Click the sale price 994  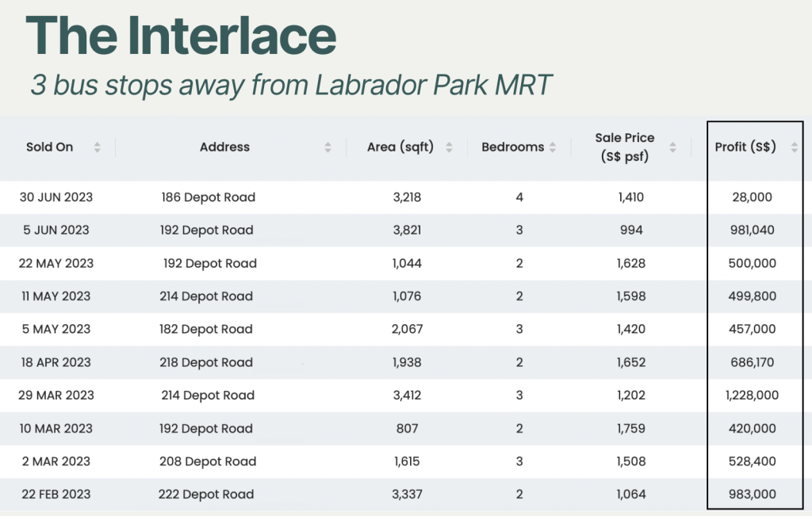pos(631,231)
